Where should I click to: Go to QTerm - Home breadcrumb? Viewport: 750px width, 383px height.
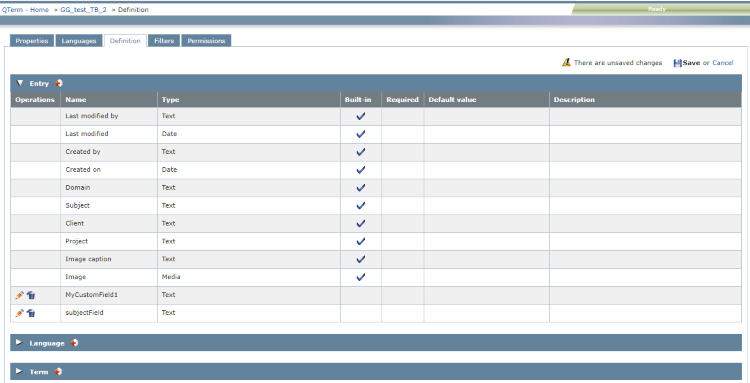[x=25, y=10]
